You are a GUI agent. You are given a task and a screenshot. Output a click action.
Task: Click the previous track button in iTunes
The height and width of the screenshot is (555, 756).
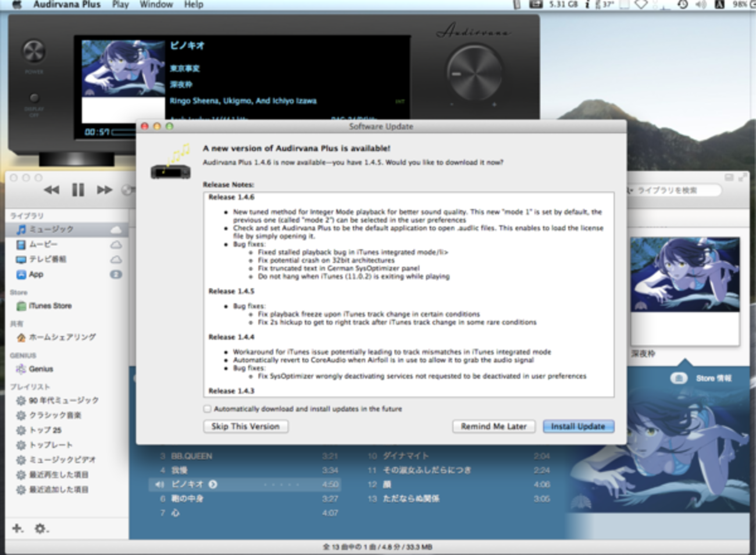tap(51, 189)
